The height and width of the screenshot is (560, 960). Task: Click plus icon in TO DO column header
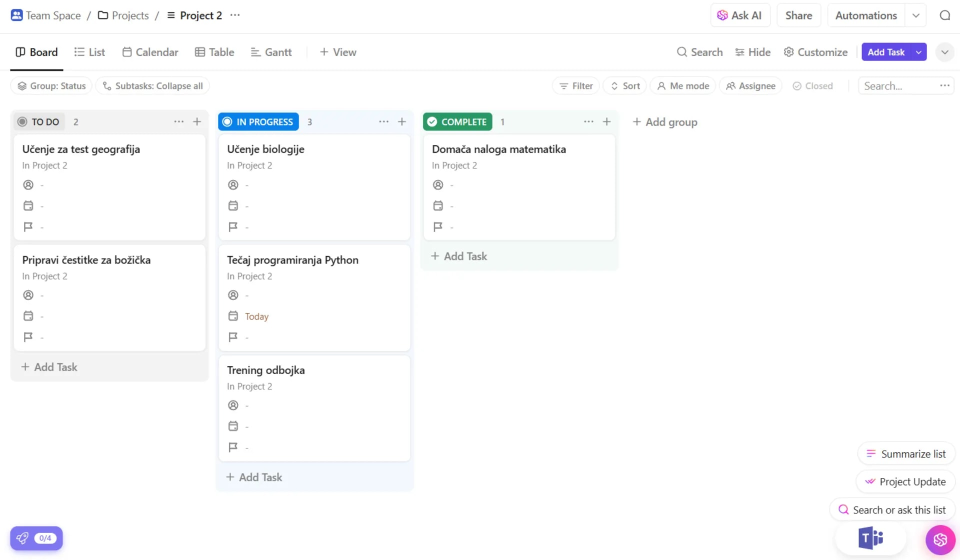197,121
